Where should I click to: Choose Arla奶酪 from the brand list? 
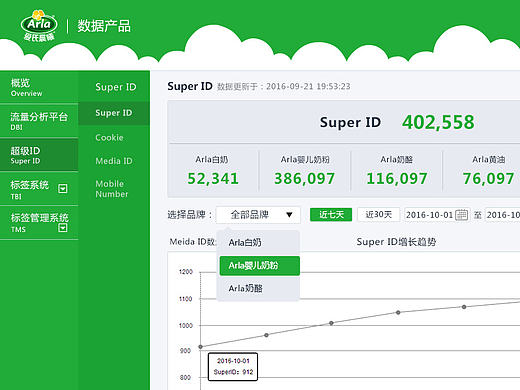(258, 288)
